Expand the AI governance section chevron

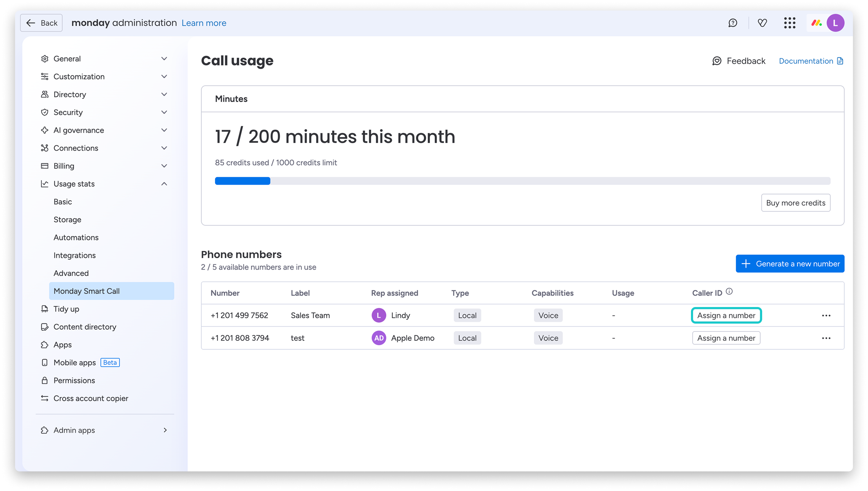(x=164, y=130)
